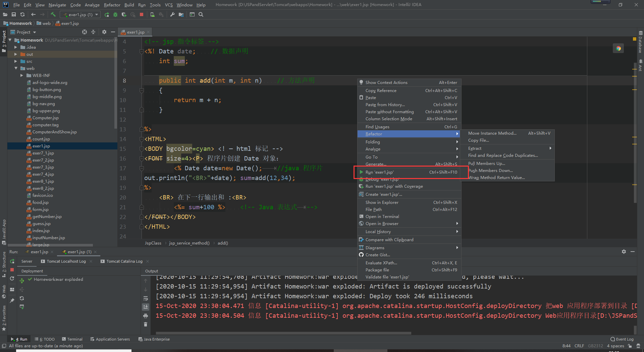Choose Debug 'exer1.jsp' from context menu
This screenshot has width=644, height=352.
pos(409,179)
